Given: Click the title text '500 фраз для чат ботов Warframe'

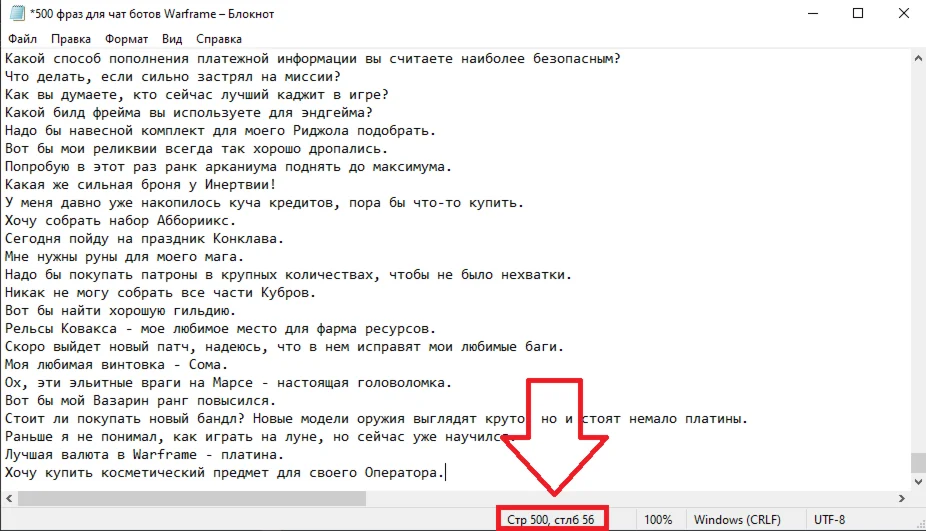Looking at the screenshot, I should (151, 14).
